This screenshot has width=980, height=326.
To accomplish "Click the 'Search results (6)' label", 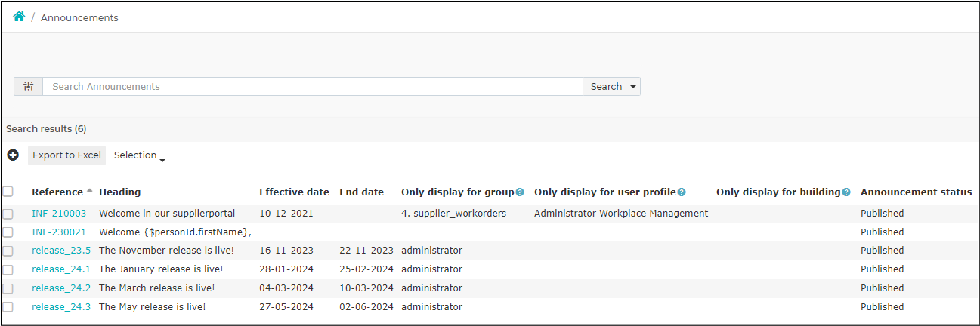I will pyautogui.click(x=46, y=129).
